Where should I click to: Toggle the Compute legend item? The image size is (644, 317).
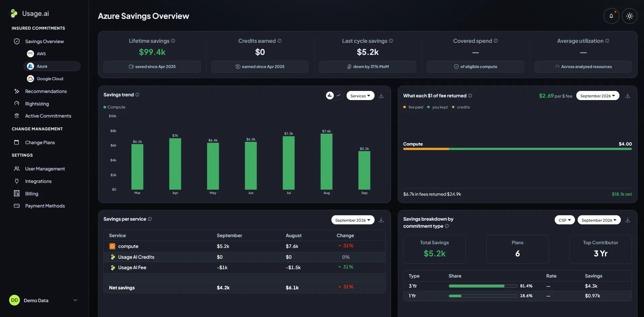pos(115,107)
